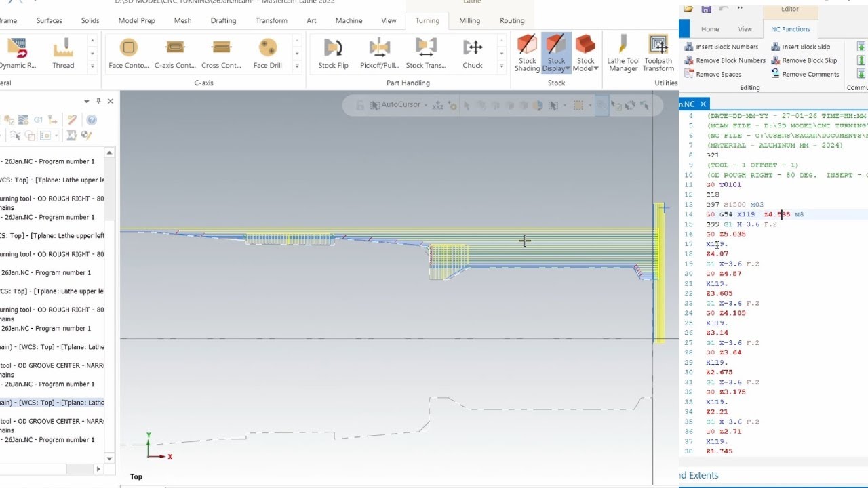Switch to the Drafting tab

(223, 20)
